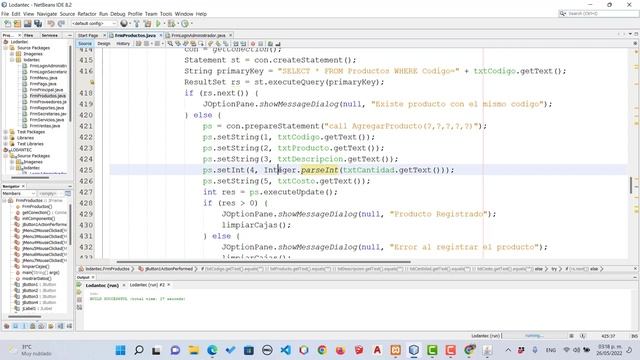Toggle Show Inner Classes navigator filter
This screenshot has width=640, height=360.
[42, 326]
